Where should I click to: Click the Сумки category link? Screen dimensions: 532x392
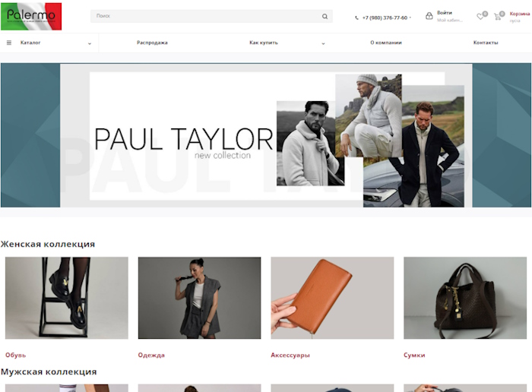[414, 355]
